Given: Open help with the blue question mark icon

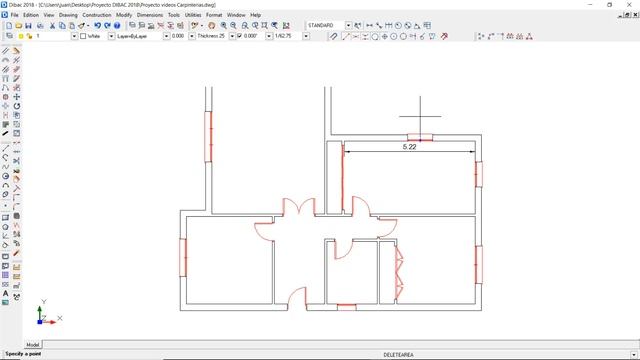Looking at the screenshot, I should click(x=117, y=25).
